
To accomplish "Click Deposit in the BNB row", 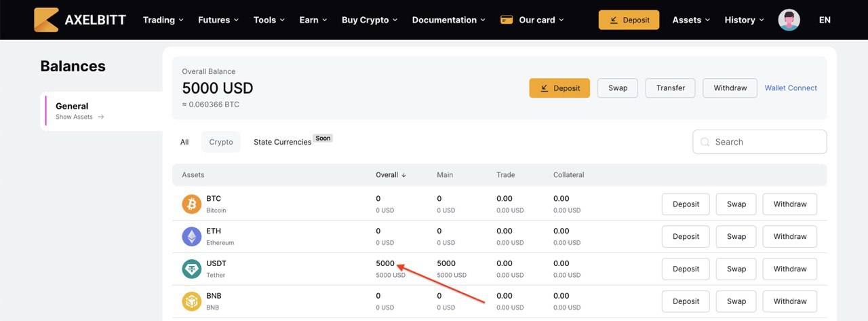I will coord(686,301).
